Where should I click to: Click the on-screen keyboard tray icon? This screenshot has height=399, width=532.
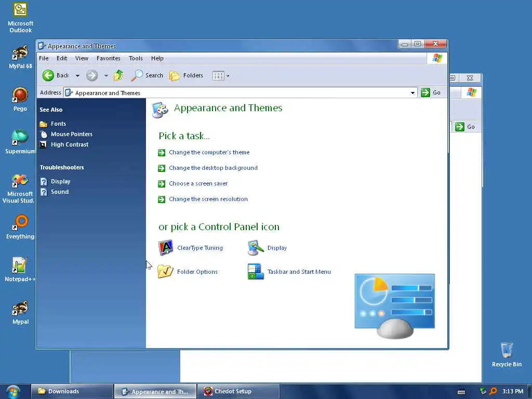461,392
